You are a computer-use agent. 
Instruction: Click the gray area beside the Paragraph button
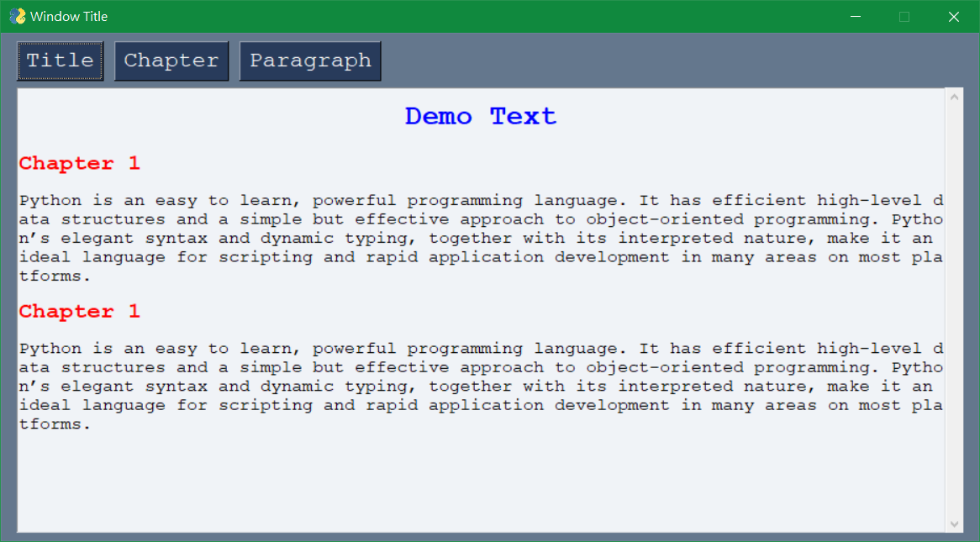click(x=588, y=60)
